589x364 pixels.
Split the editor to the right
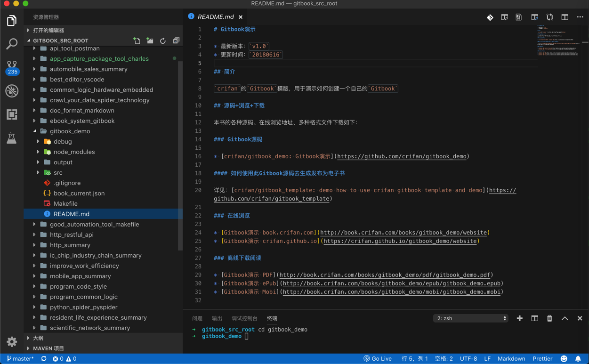coord(565,17)
